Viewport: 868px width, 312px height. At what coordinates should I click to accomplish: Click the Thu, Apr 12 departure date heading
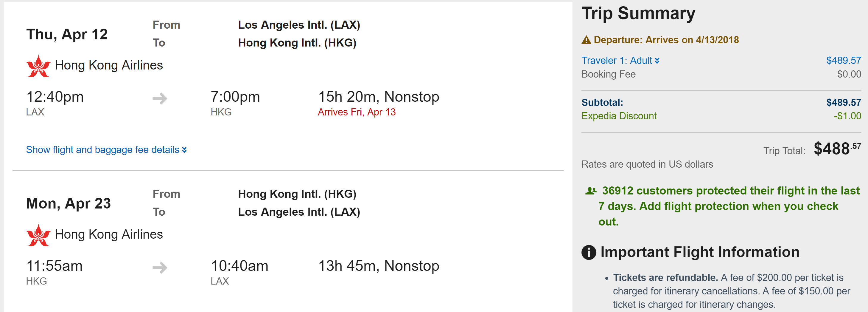click(x=67, y=34)
